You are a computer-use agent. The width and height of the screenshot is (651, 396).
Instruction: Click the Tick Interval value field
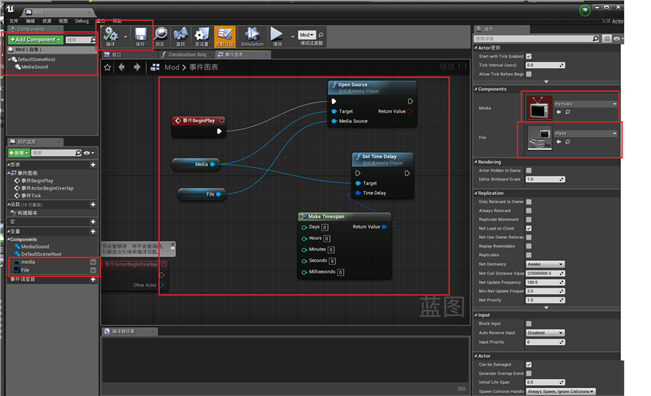[x=545, y=65]
